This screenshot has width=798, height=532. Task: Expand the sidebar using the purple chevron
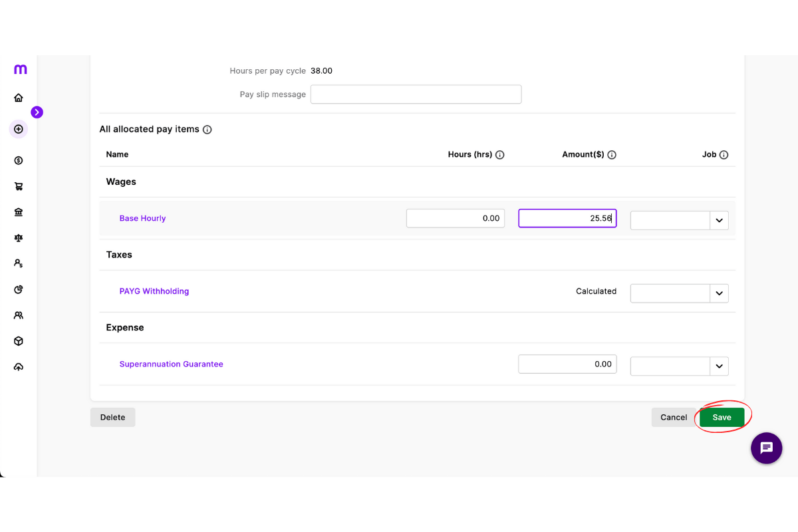pyautogui.click(x=37, y=112)
